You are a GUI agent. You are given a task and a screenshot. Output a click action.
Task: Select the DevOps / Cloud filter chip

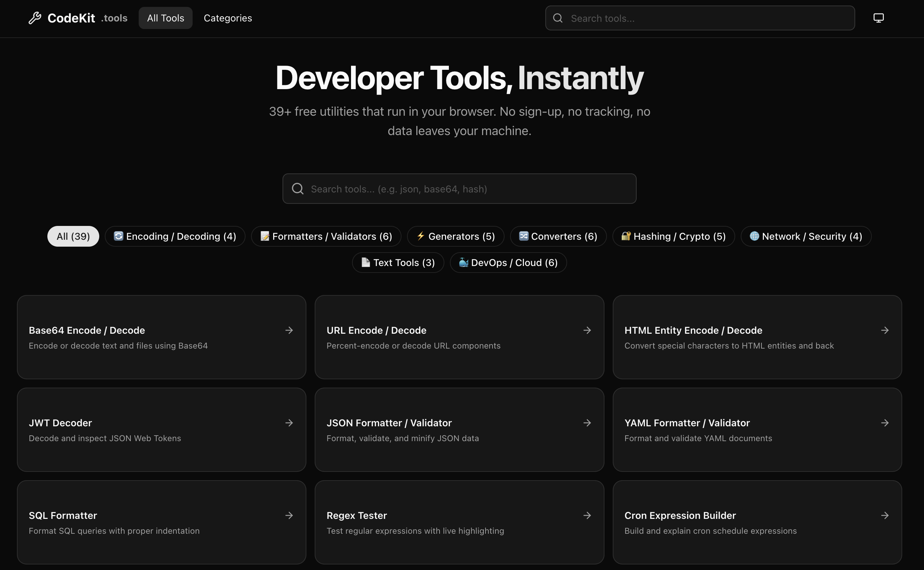pyautogui.click(x=508, y=263)
